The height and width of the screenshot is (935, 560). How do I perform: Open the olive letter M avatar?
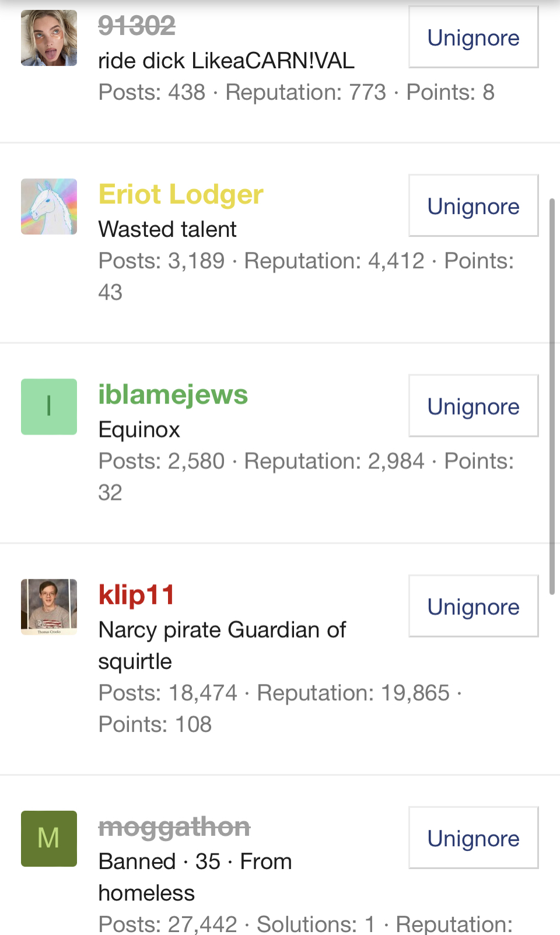coord(49,838)
